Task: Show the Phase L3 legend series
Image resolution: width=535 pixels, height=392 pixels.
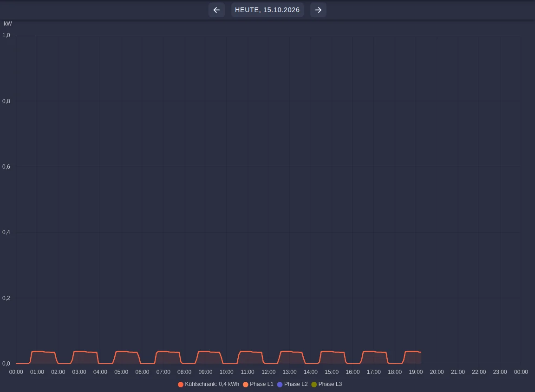Action: tap(326, 384)
